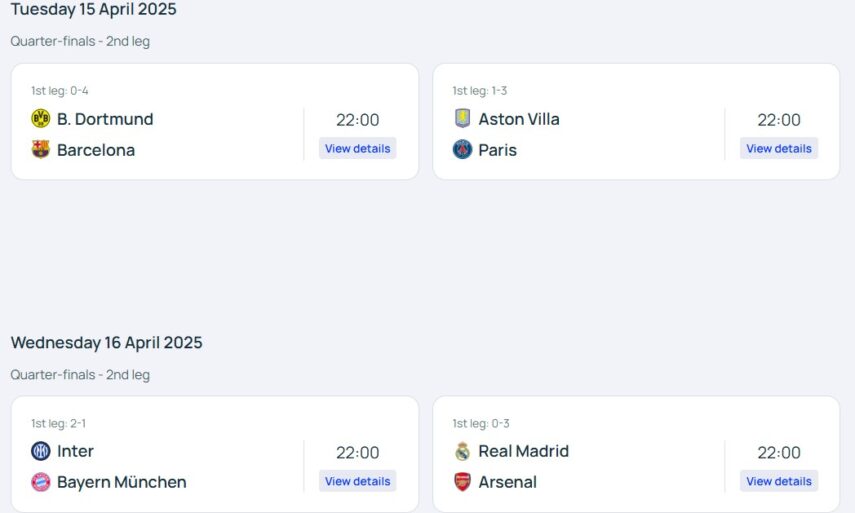View details for Inter vs Bayern München

(358, 481)
